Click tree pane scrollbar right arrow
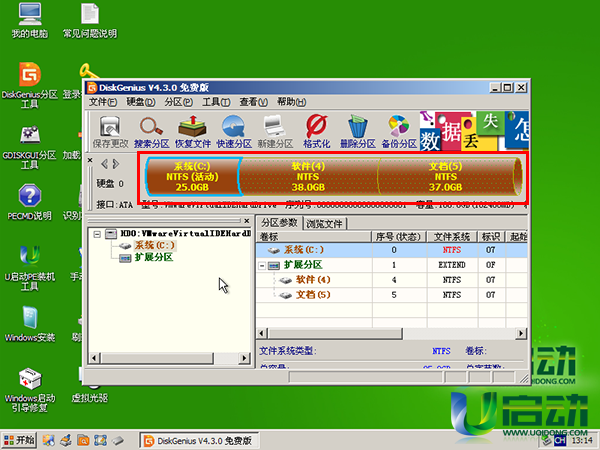600x450 pixels. 245,358
